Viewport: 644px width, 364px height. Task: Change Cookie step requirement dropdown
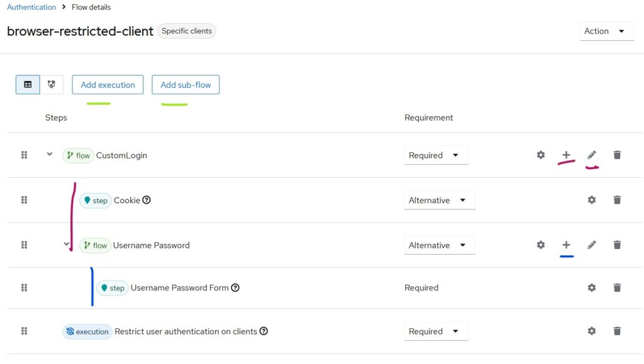pyautogui.click(x=439, y=201)
